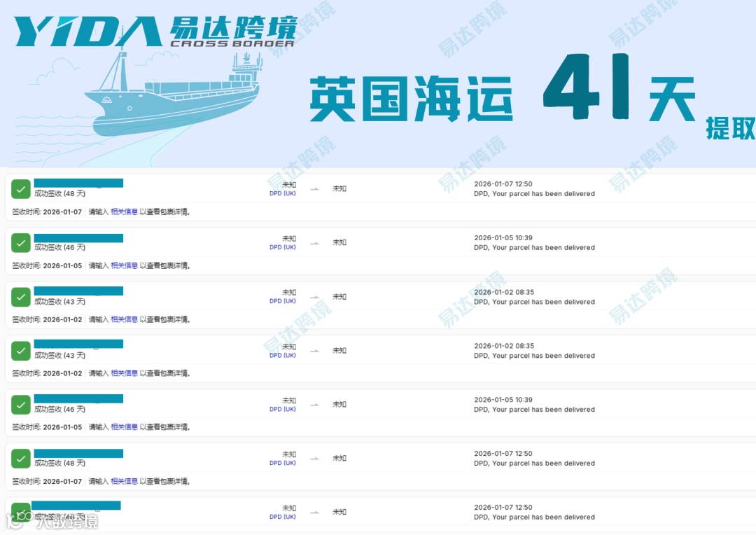Click timestamp 2026-01-07 12:50 in the sixth row

pos(503,454)
